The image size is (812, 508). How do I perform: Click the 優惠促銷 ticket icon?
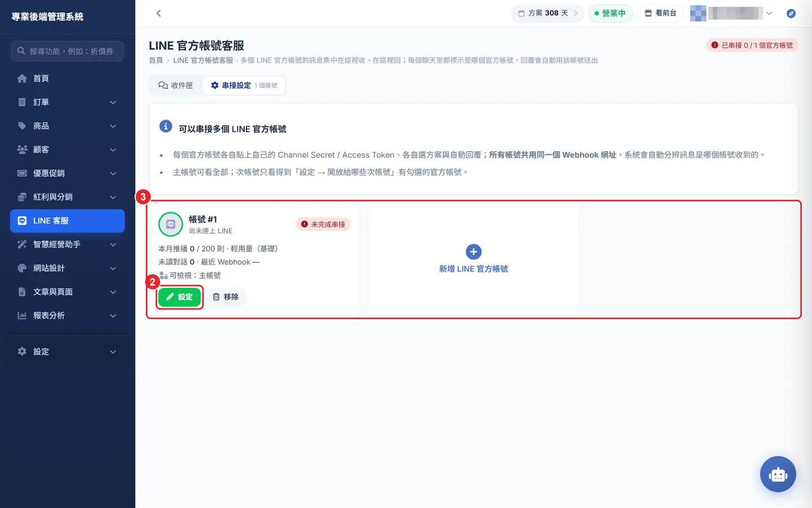point(22,173)
